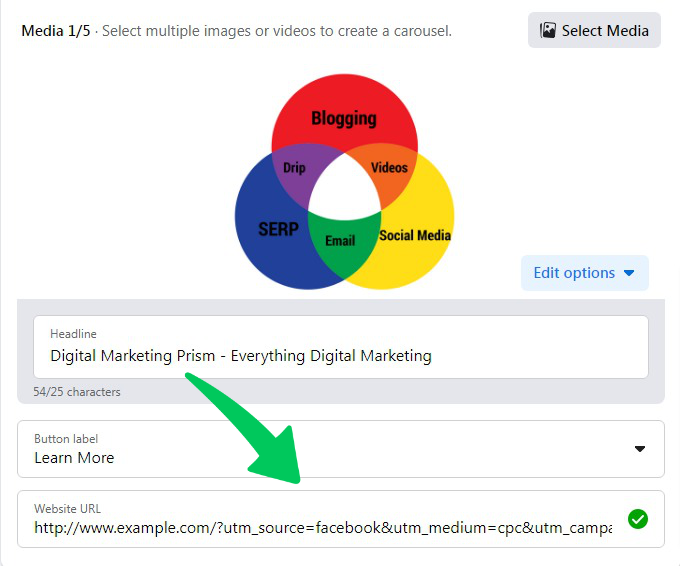Click the Select Media button
680x566 pixels.
tap(594, 30)
